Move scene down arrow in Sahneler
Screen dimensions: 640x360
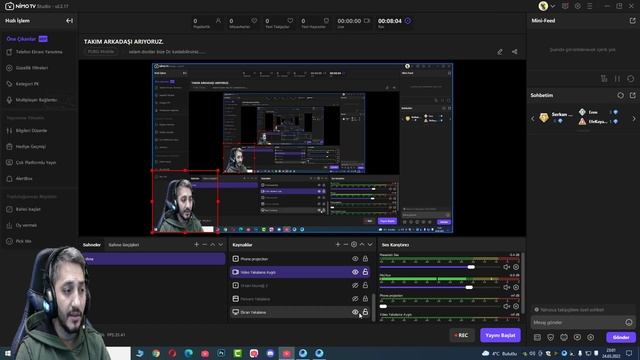click(221, 244)
